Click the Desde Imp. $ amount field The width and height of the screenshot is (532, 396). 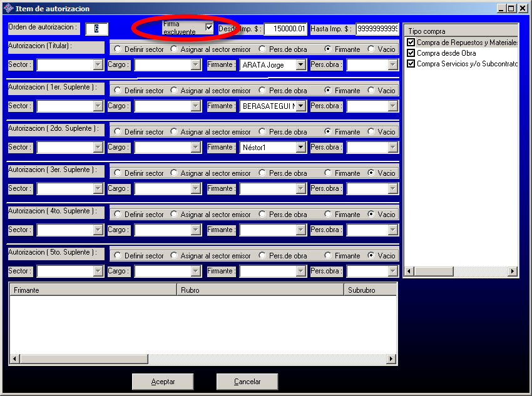[285, 29]
